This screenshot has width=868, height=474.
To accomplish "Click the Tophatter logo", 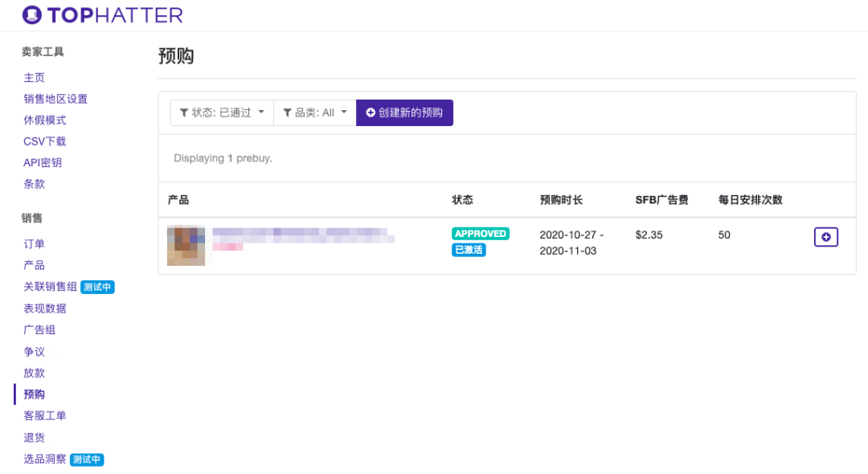I will tap(102, 15).
